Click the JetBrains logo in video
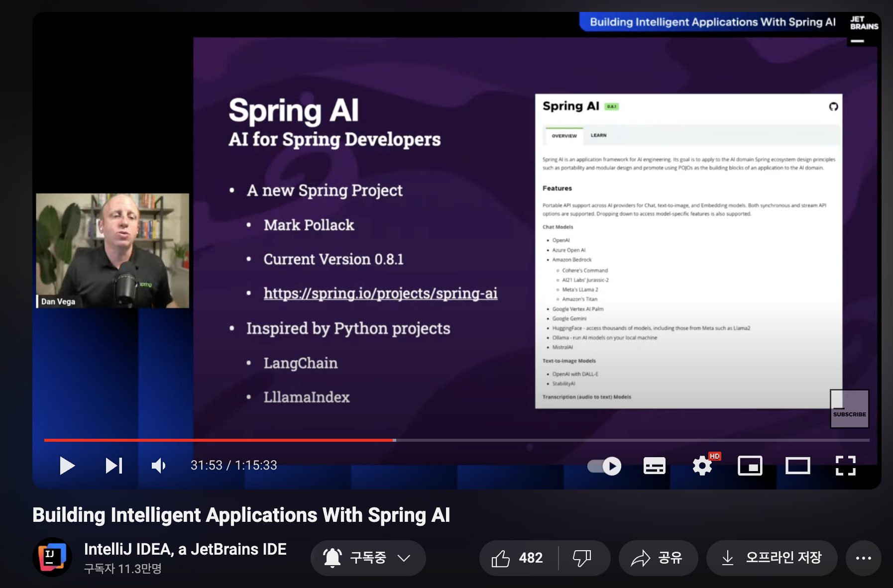Screen dimensions: 893x588 [x=864, y=23]
